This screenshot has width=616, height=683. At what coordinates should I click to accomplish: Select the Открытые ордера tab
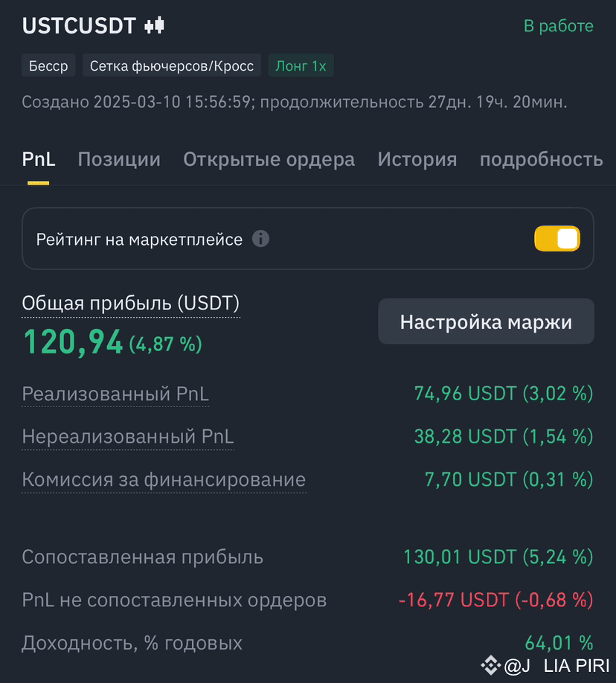(269, 159)
